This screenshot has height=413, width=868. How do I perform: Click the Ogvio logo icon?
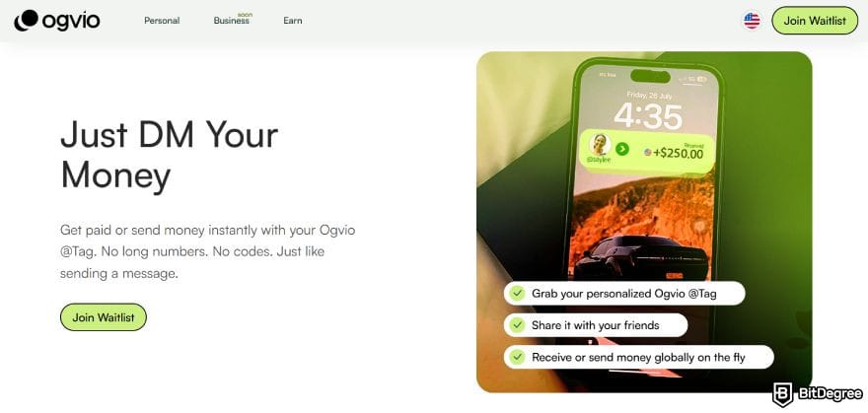pos(26,21)
